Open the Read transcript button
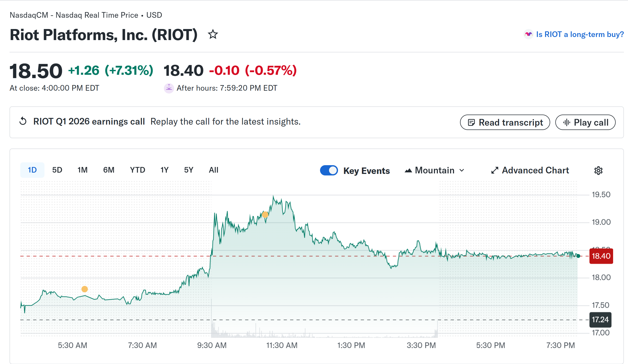 click(x=505, y=122)
